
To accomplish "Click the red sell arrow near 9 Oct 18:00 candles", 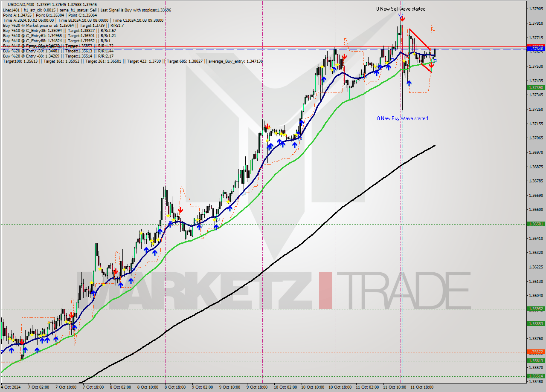I will pos(267,126).
